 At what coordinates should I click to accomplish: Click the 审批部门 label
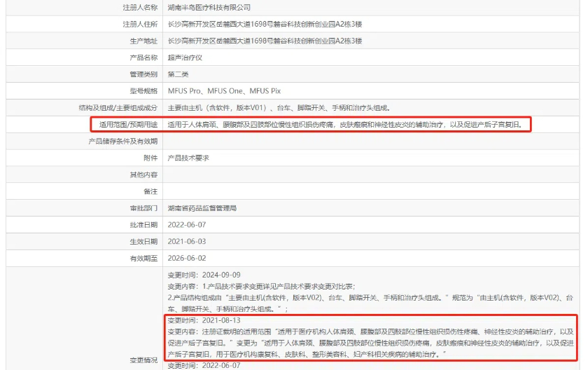[143, 208]
